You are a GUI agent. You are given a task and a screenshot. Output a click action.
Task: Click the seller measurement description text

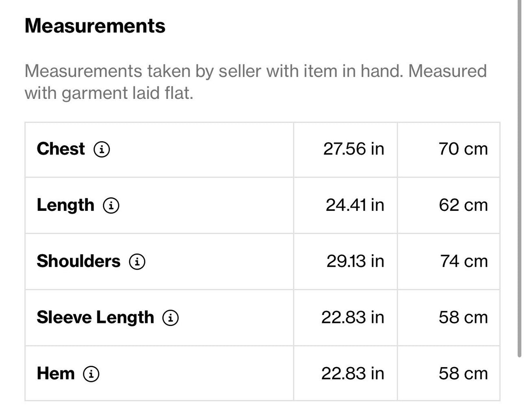tap(255, 82)
